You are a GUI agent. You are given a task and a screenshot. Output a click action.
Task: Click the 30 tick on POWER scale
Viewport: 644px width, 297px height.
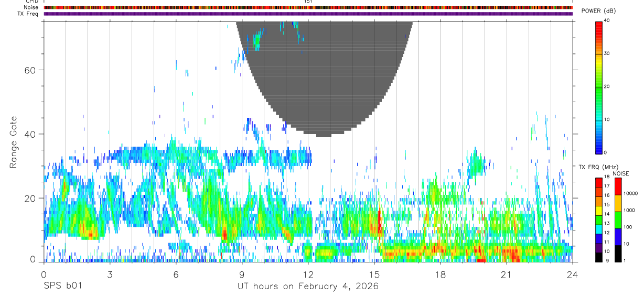point(607,53)
